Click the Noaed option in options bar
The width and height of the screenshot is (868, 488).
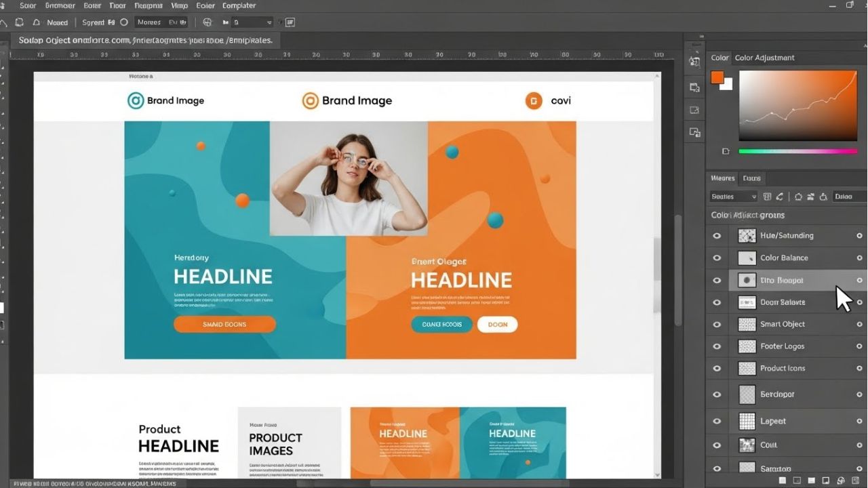58,22
